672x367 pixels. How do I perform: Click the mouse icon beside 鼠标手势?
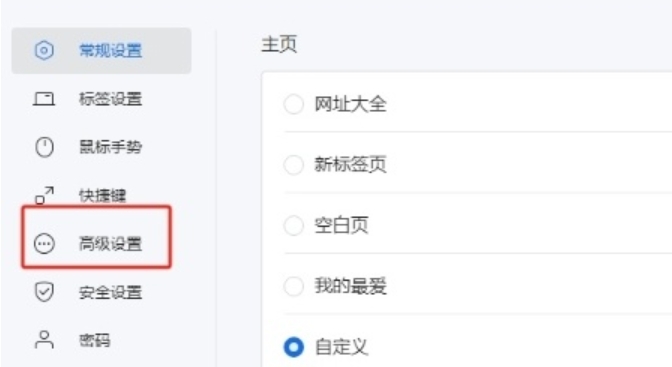[44, 147]
